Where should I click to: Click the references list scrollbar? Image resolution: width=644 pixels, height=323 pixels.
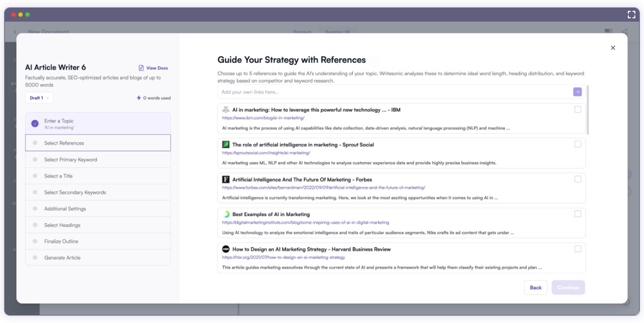point(588,110)
